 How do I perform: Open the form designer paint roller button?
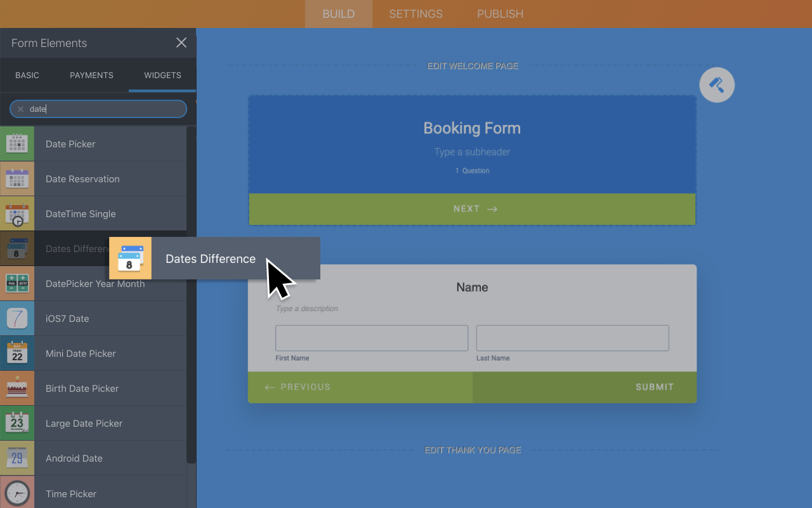(x=717, y=85)
